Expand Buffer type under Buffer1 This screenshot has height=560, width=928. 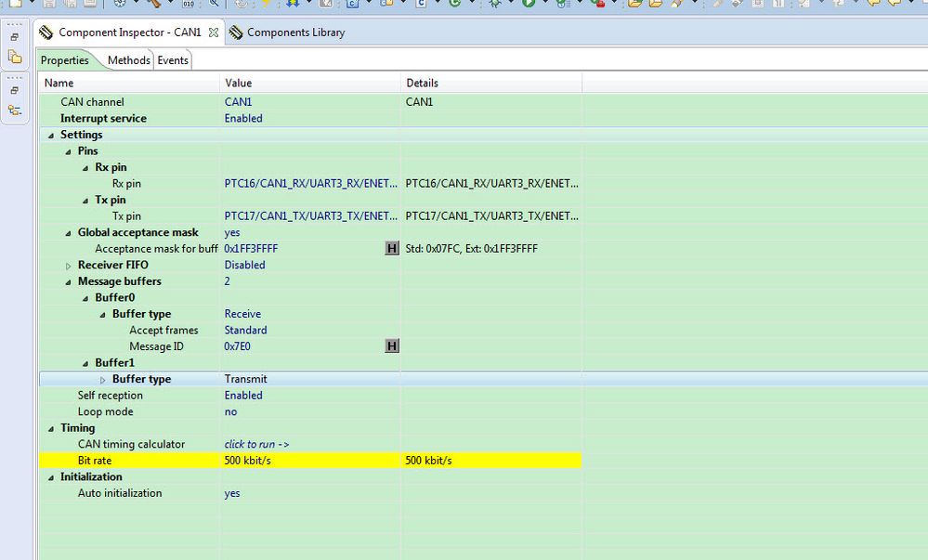click(102, 380)
